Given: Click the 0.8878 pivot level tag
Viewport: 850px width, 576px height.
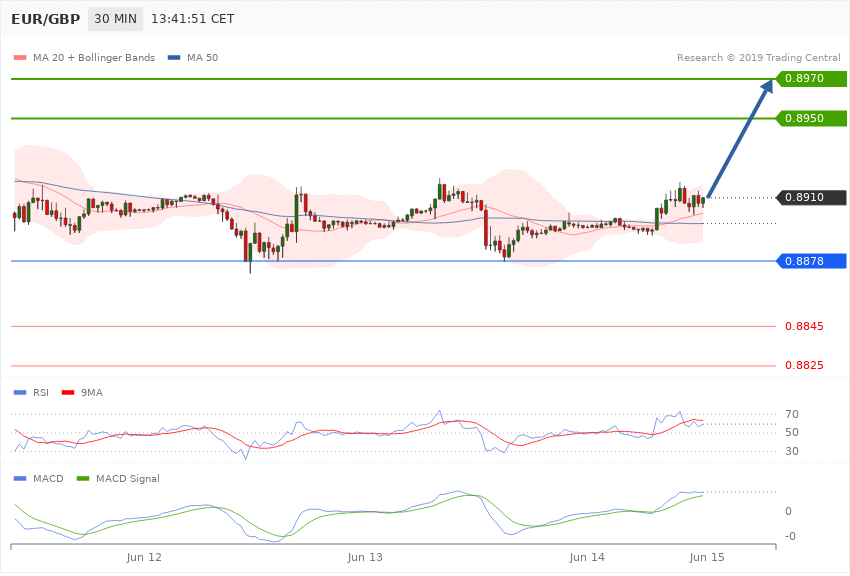Looking at the screenshot, I should [812, 261].
